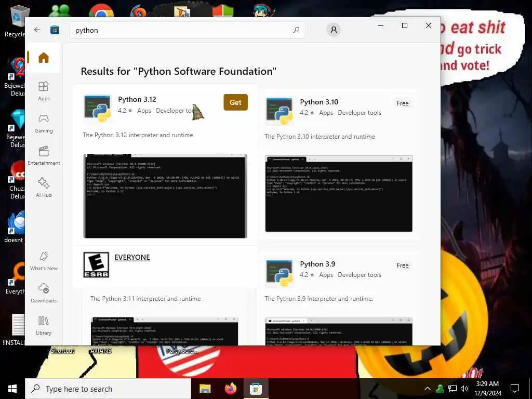
Task: Click the Microsoft Store taskbar icon
Action: [256, 389]
